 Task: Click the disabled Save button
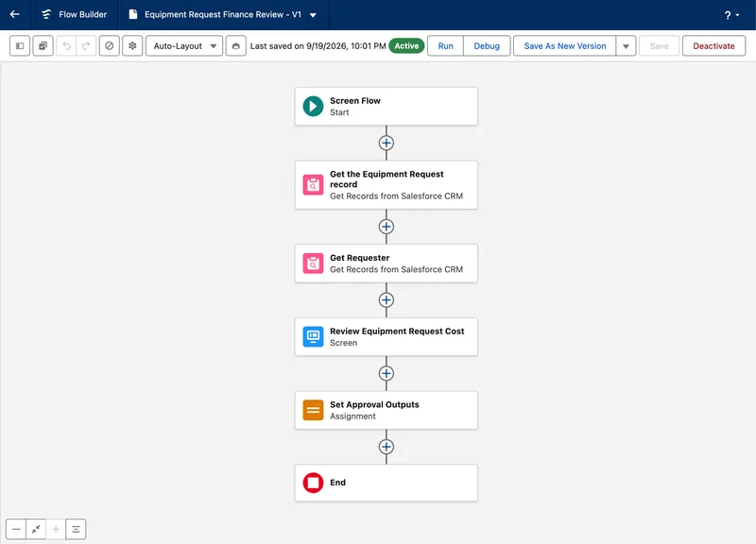click(x=659, y=45)
